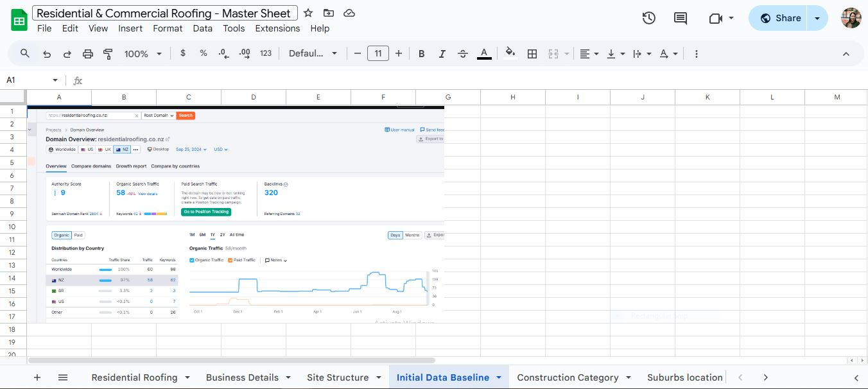Decrease font size minus button
868x389 pixels.
[358, 54]
